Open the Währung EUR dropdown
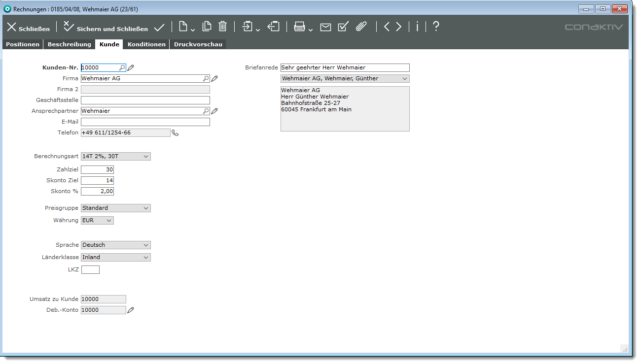This screenshot has height=364, width=640. click(x=97, y=221)
